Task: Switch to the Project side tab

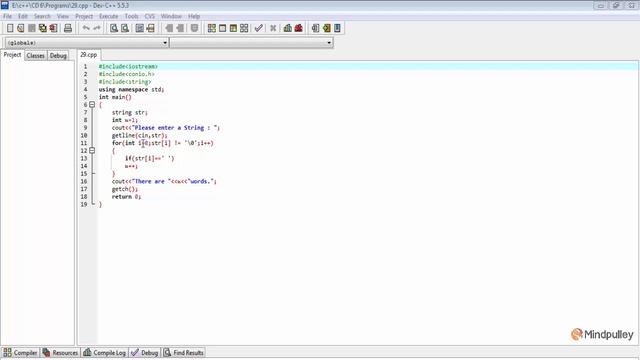Action: pyautogui.click(x=12, y=55)
